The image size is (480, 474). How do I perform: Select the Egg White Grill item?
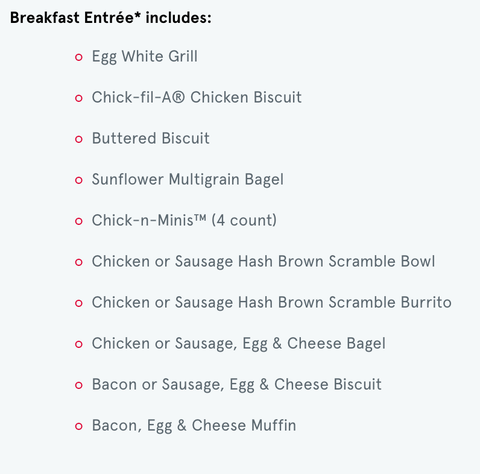coord(145,56)
